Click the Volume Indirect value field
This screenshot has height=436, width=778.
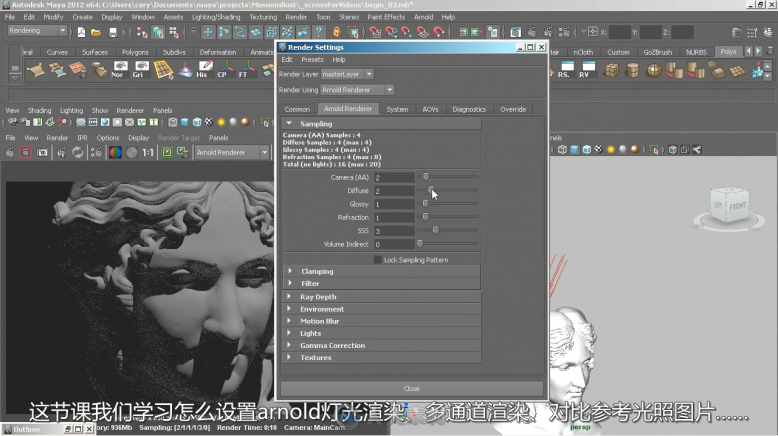click(x=394, y=245)
